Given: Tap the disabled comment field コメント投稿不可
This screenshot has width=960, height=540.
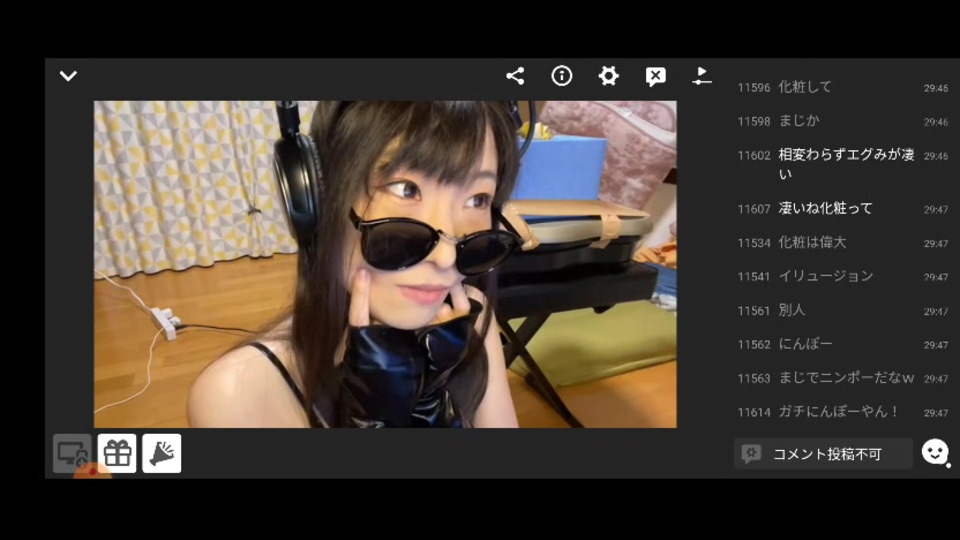Looking at the screenshot, I should point(823,454).
